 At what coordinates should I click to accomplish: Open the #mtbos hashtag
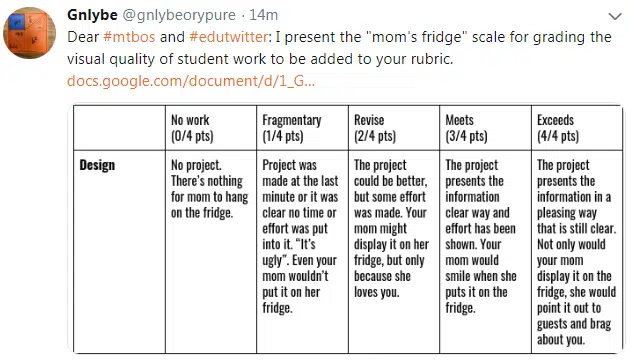click(x=129, y=37)
